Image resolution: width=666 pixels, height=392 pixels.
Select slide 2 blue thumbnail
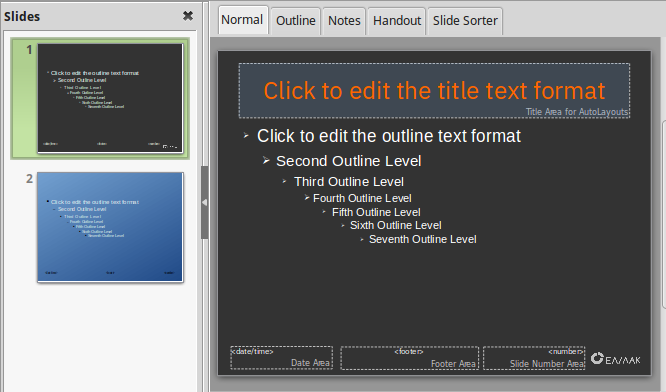(x=110, y=227)
